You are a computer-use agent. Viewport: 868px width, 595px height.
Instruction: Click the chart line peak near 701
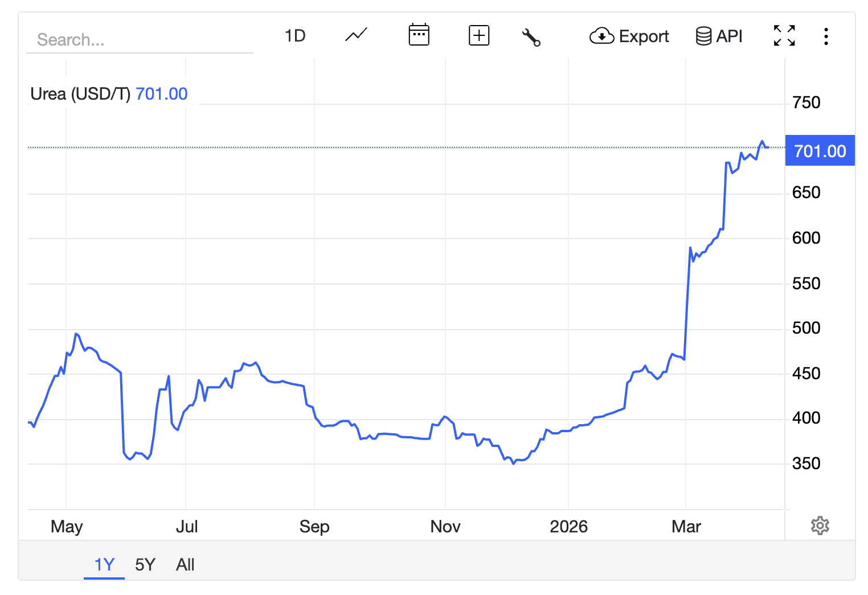(761, 141)
